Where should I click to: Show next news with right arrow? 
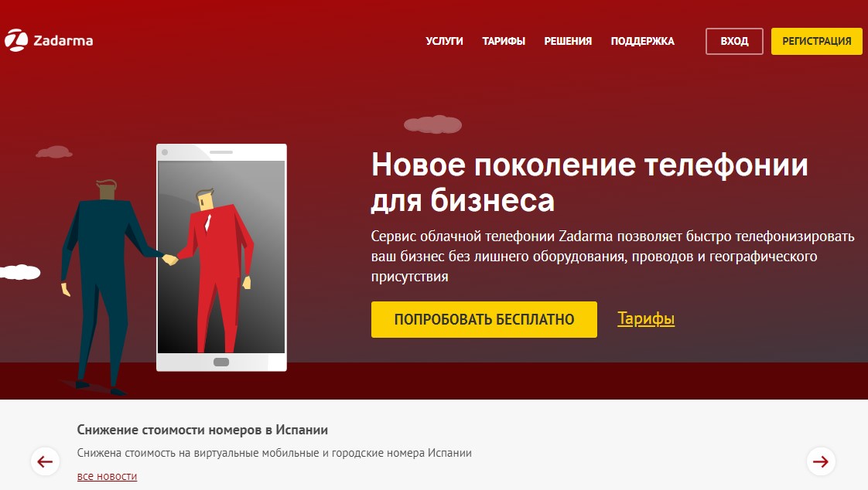(820, 461)
